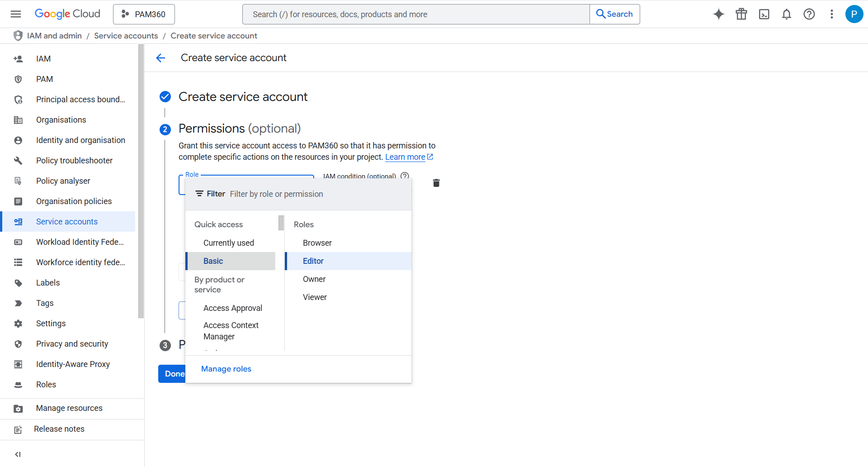Open the main navigation hamburger menu
The height and width of the screenshot is (467, 868).
15,14
